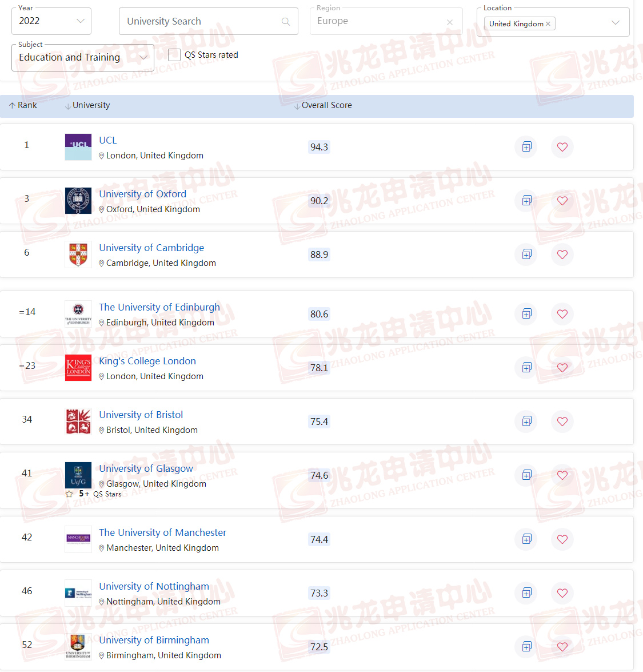Sort the list by Rank column
This screenshot has height=672, width=643.
pos(23,105)
